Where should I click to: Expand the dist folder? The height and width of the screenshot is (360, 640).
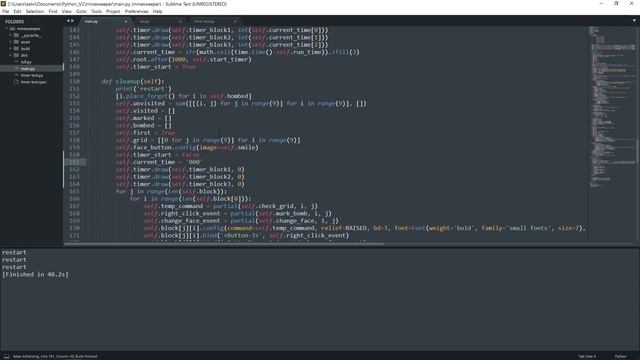pos(10,55)
